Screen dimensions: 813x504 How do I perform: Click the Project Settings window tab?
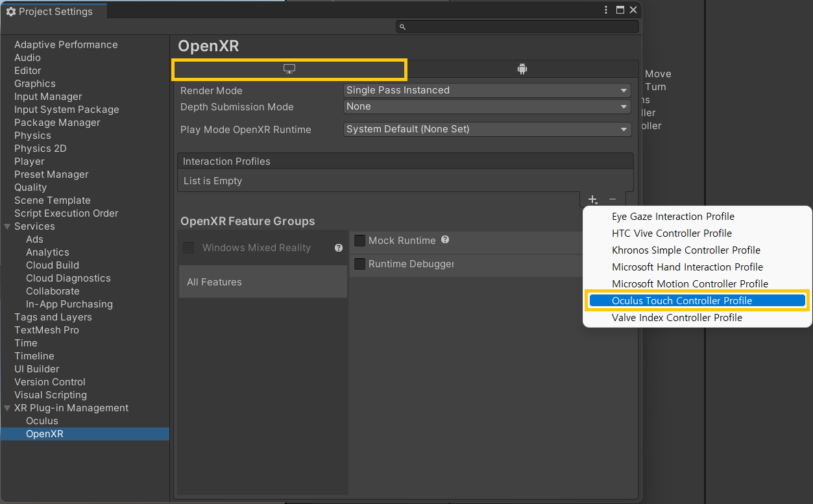point(53,12)
